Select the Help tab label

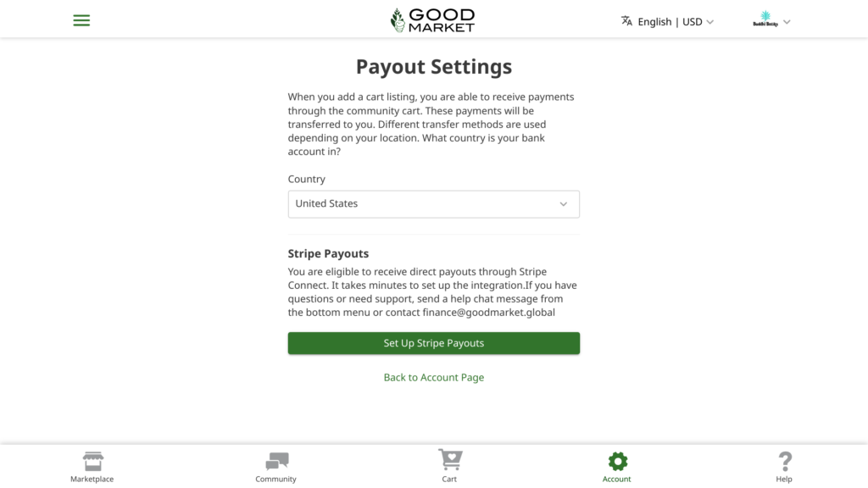pyautogui.click(x=784, y=480)
